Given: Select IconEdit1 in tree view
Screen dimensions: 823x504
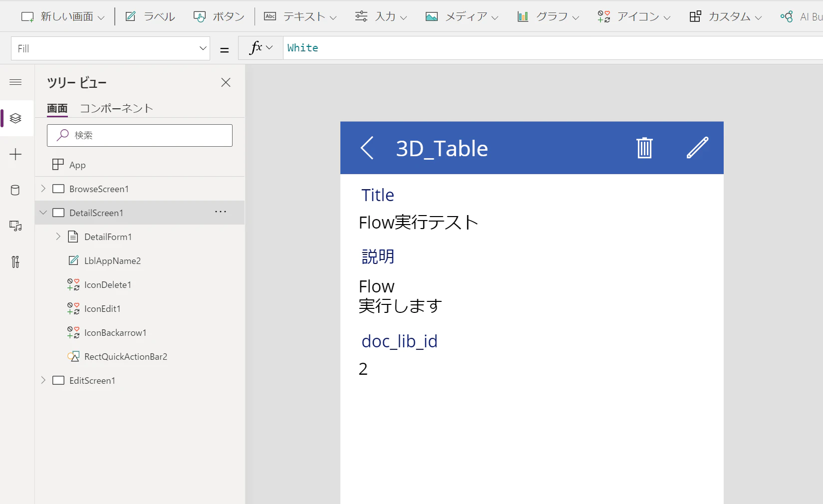Looking at the screenshot, I should tap(102, 309).
